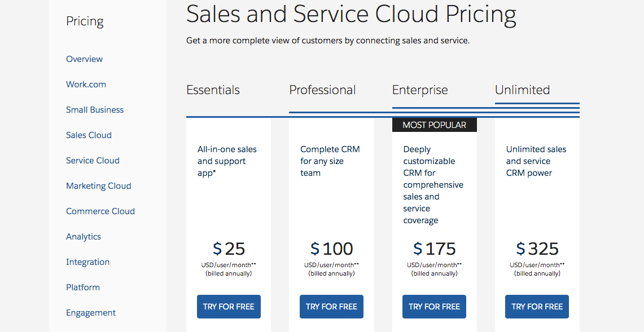Click the Marketing Cloud sidebar link
The image size is (644, 332).
coord(98,186)
